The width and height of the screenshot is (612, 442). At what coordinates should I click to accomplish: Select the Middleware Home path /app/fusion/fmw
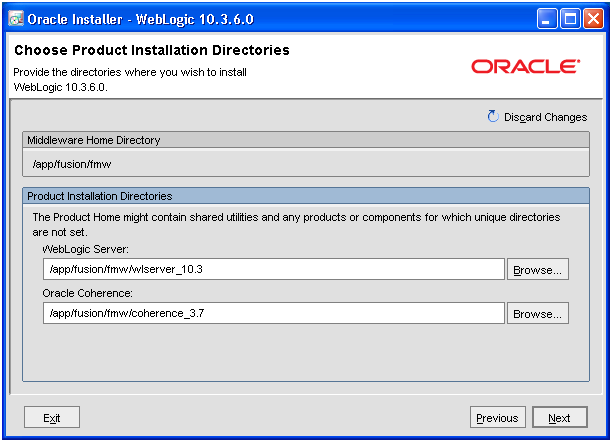[72, 164]
